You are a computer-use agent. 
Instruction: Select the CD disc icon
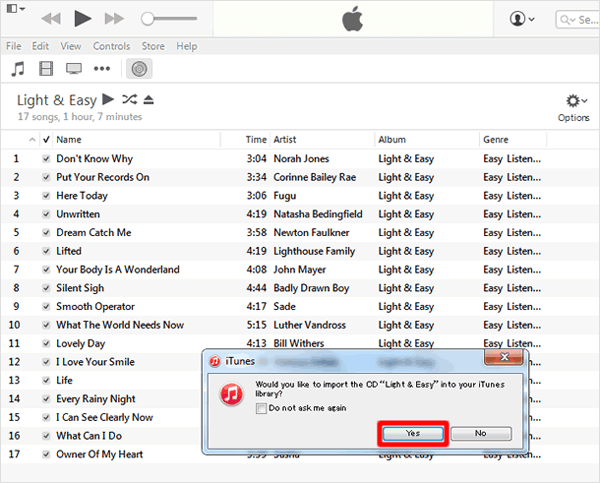coord(139,69)
